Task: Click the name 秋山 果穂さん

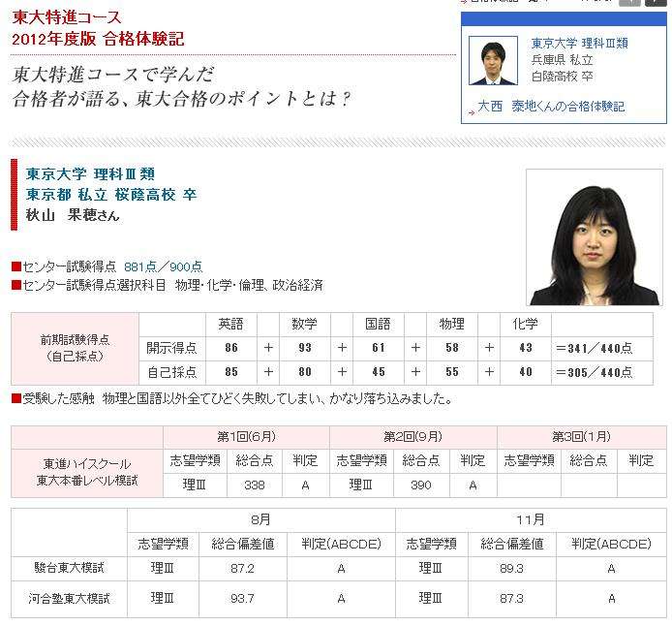Action: (73, 215)
